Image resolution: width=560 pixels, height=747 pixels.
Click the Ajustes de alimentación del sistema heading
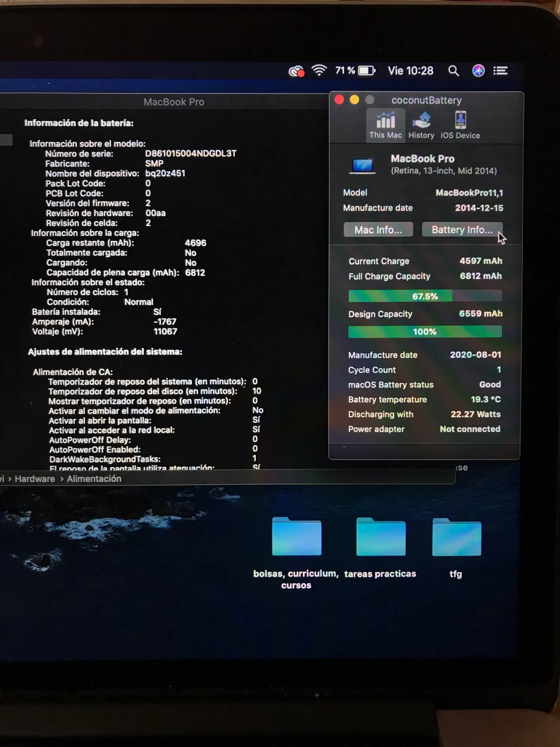pos(105,351)
